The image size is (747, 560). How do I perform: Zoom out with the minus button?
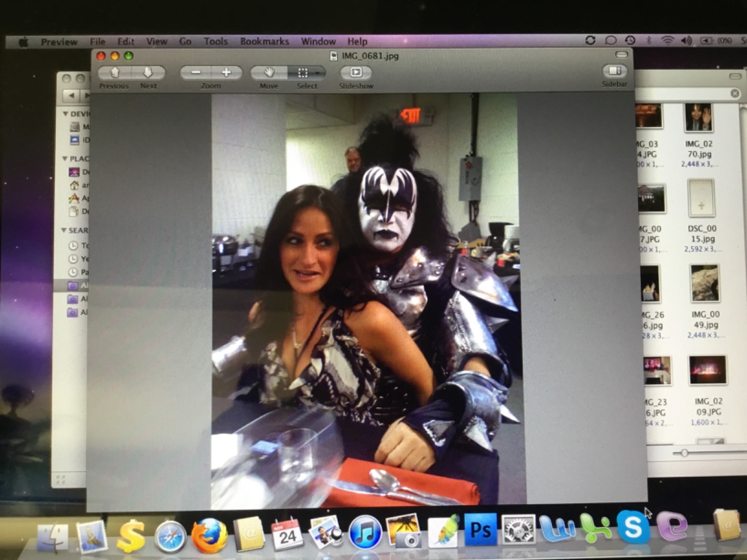[196, 72]
